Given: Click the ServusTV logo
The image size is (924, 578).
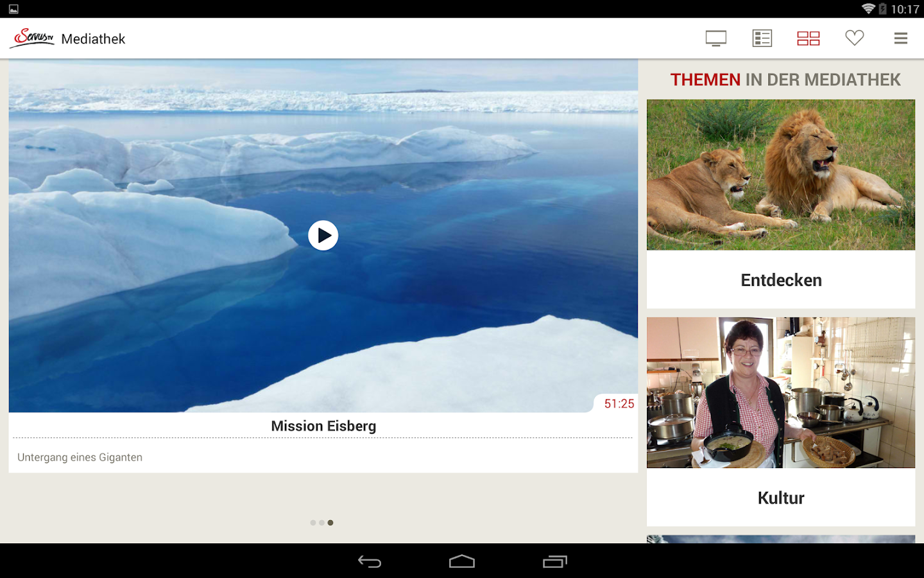Looking at the screenshot, I should pyautogui.click(x=31, y=37).
